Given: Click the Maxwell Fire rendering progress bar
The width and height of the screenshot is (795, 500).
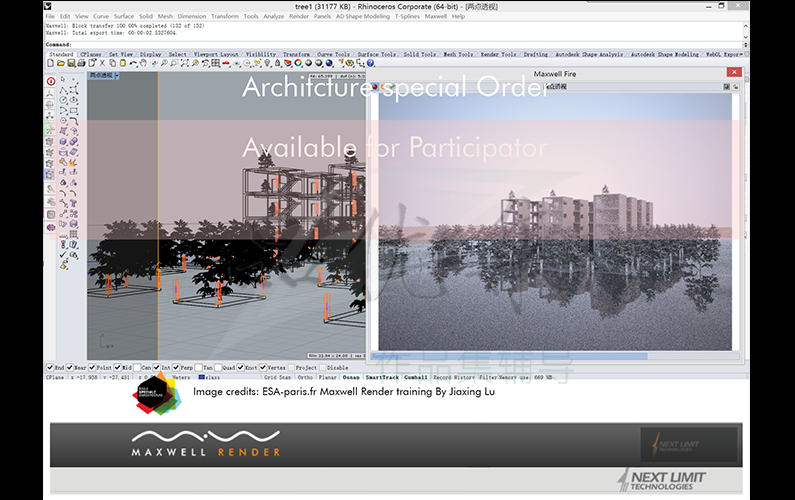Looking at the screenshot, I should tap(555, 356).
